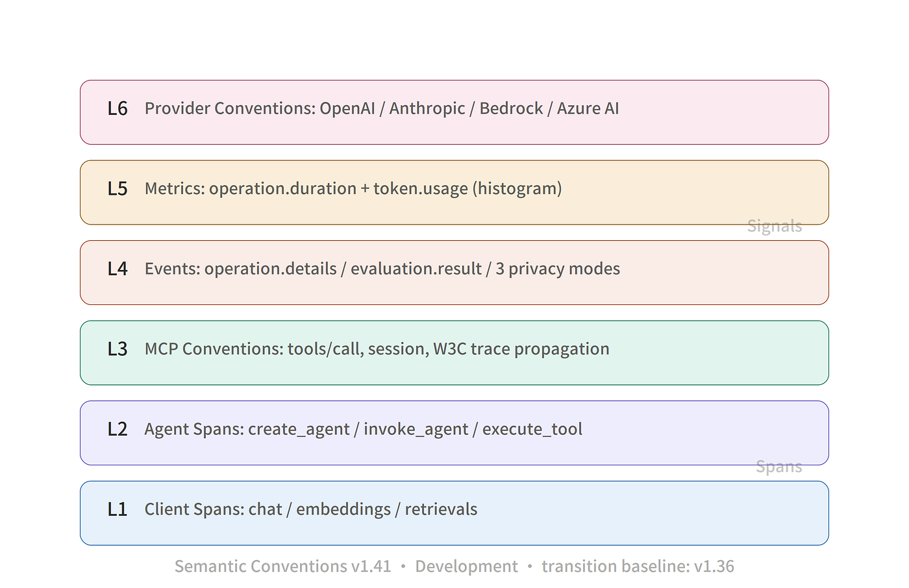Click the gray Spans label
Viewport: 909px width, 588px height.
(779, 467)
